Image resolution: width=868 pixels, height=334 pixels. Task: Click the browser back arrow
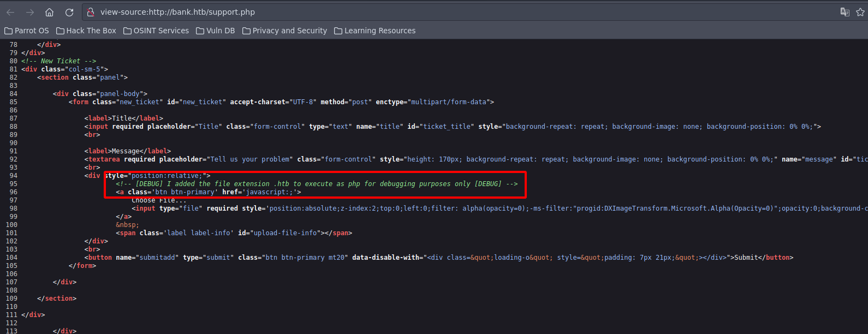click(x=10, y=12)
